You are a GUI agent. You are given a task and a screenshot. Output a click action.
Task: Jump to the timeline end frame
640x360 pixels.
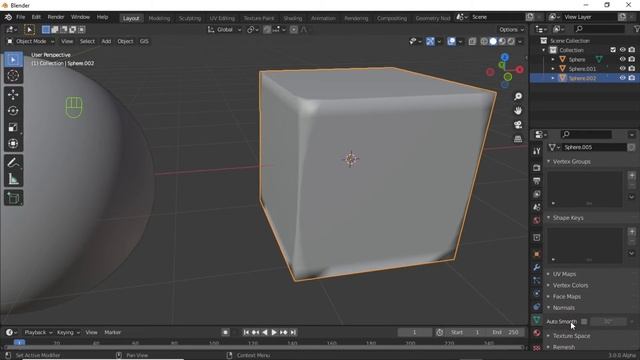(293, 333)
